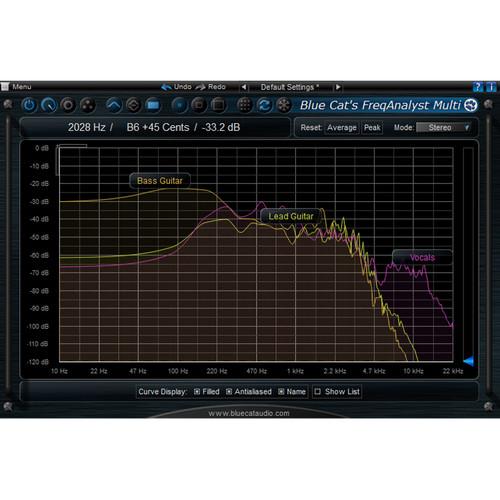Click the Vocals curve label

coord(422,258)
